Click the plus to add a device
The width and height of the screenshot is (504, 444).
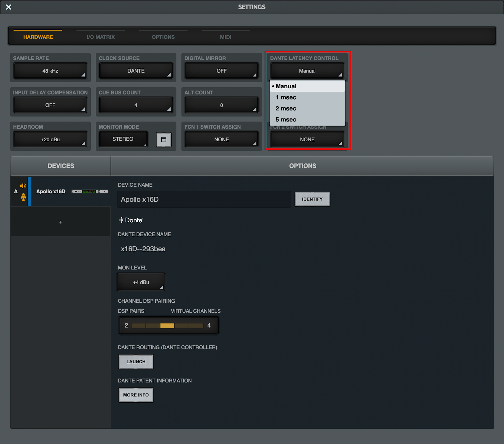60,222
